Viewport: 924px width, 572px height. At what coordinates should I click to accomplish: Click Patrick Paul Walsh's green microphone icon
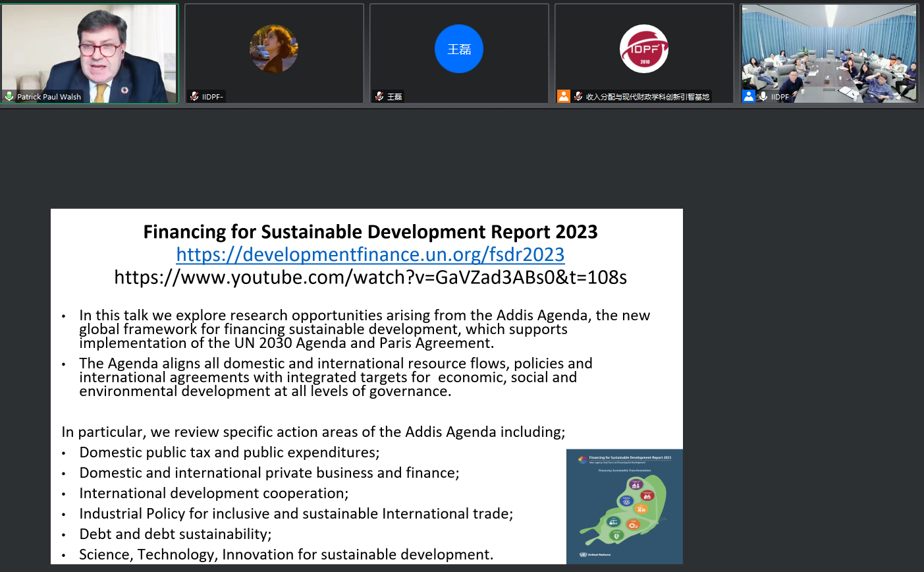pos(9,96)
